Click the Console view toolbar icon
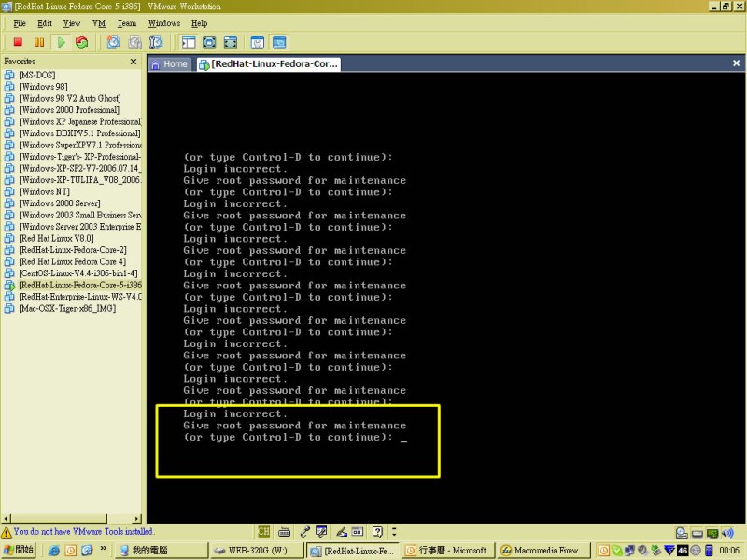747x560 pixels. 279,42
